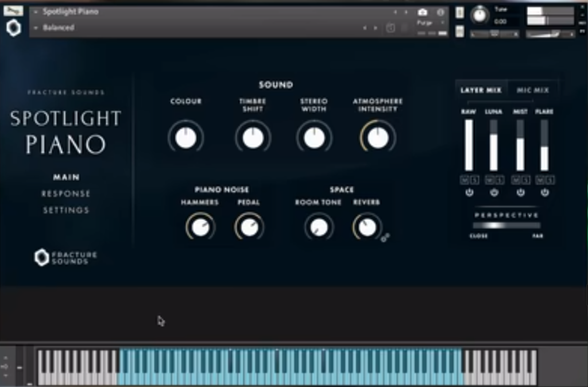Switch to the Mic Mix tab
Screen dimensions: 588x387
[x=533, y=90]
